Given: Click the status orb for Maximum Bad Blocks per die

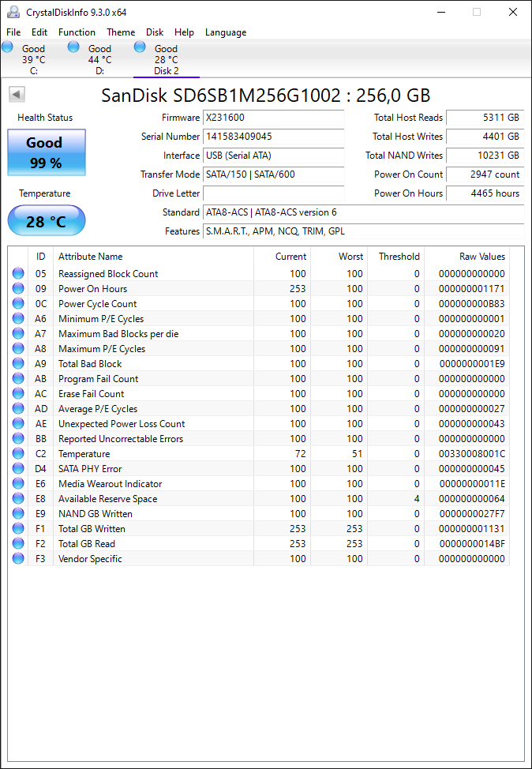Looking at the screenshot, I should point(18,333).
